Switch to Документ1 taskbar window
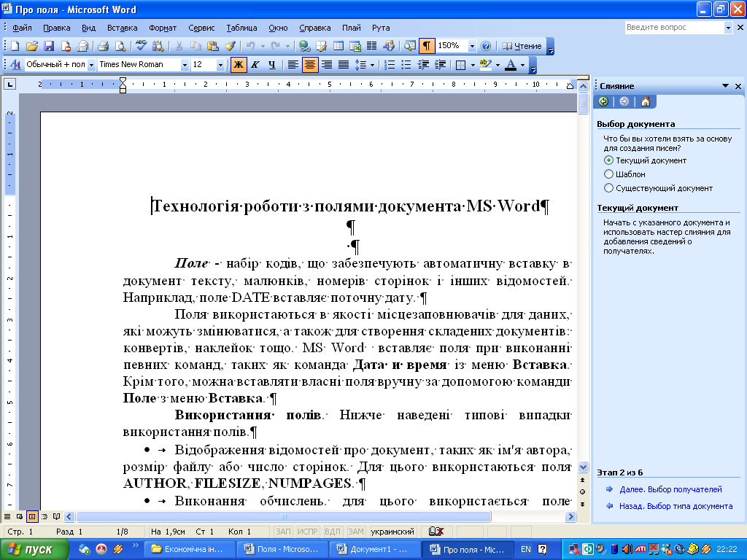The image size is (747, 560). coord(374,549)
